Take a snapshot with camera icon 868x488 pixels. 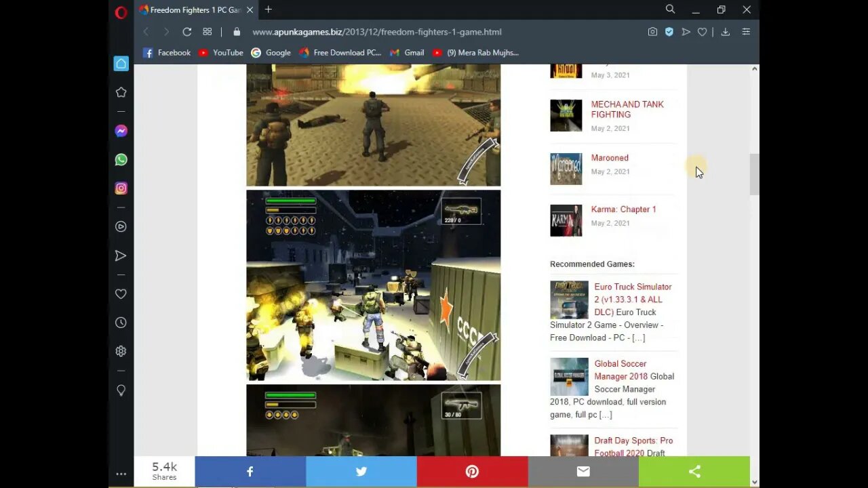[652, 32]
